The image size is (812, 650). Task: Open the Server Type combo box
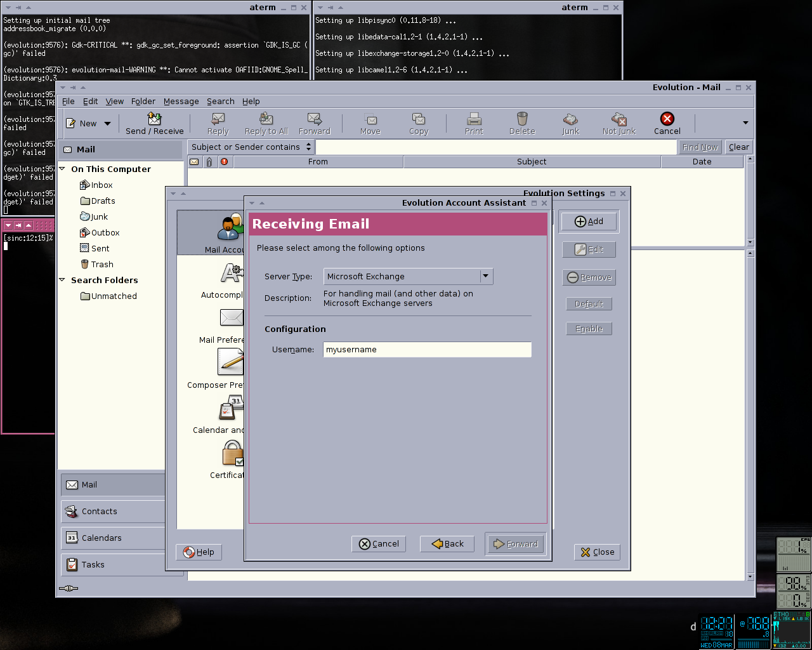click(408, 277)
